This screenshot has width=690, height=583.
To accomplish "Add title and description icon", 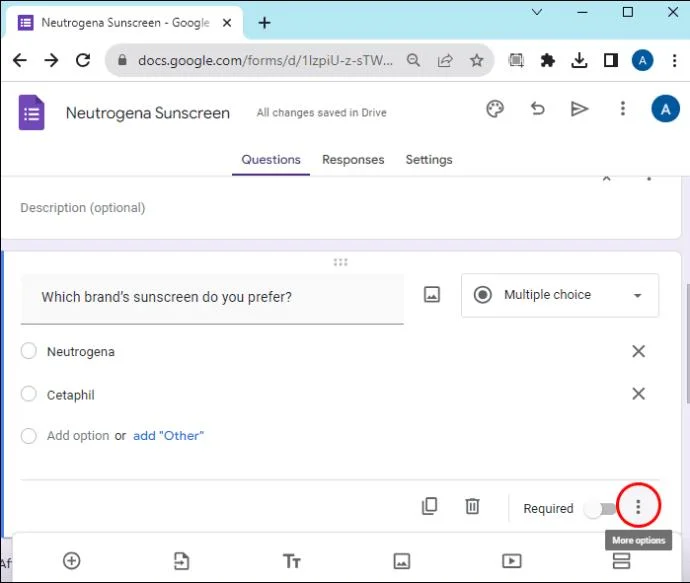I will [x=291, y=561].
